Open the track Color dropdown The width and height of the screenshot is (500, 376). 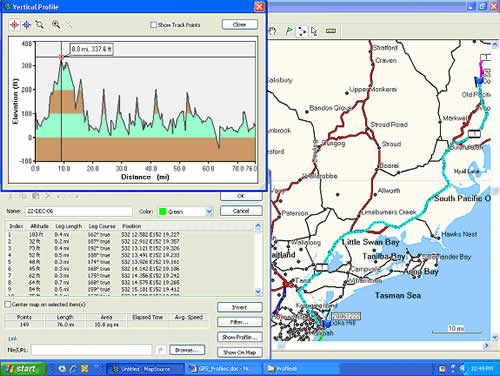click(x=209, y=211)
